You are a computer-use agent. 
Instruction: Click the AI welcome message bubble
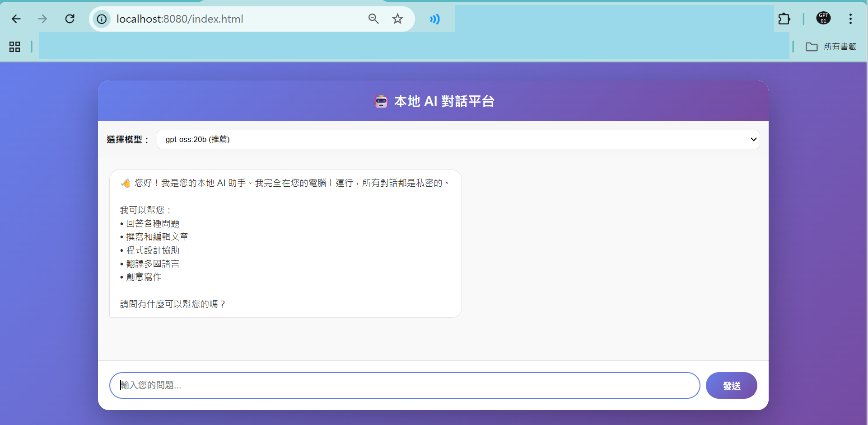tap(285, 243)
